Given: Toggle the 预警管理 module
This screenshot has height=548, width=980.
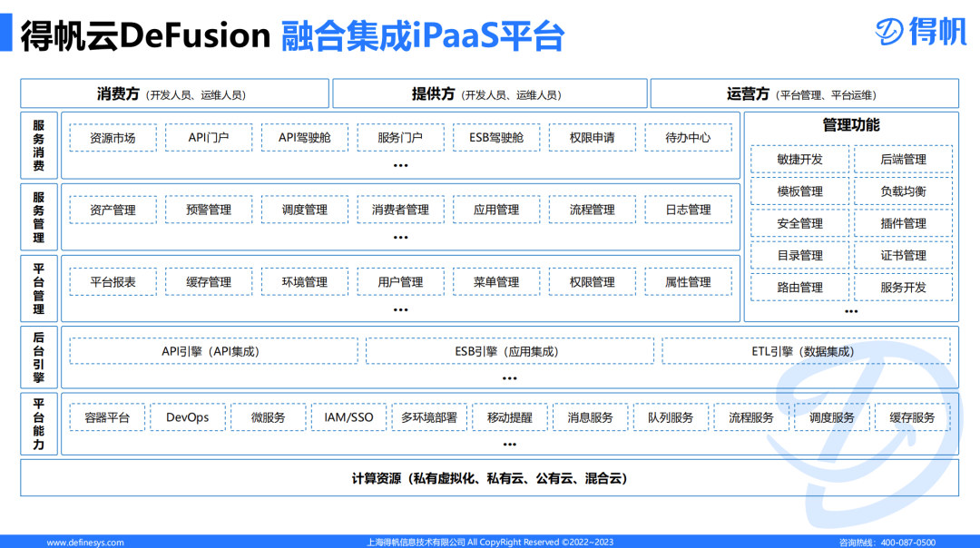Looking at the screenshot, I should [207, 210].
